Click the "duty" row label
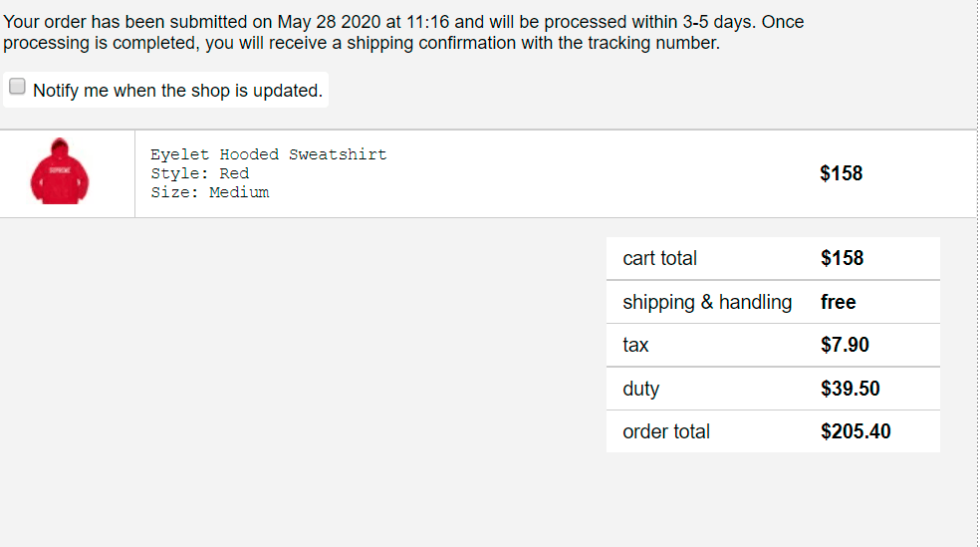980x547 pixels. tap(640, 389)
